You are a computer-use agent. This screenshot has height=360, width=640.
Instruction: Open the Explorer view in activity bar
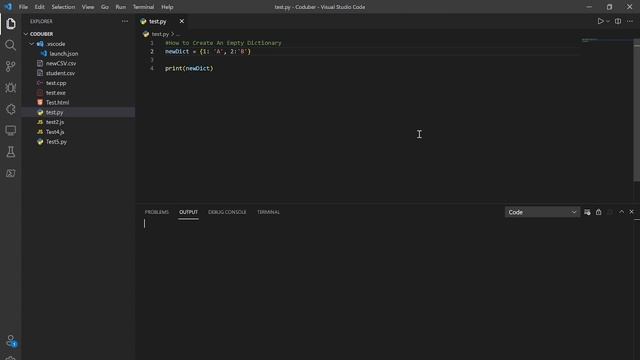click(11, 24)
